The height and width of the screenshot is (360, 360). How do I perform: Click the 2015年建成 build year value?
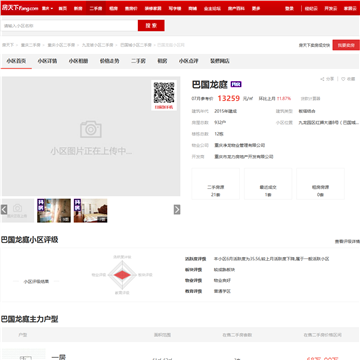(226, 111)
